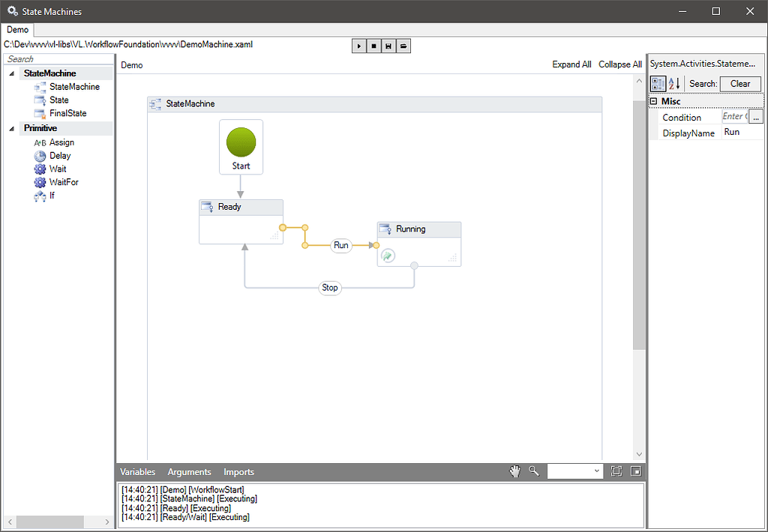Open the Condition editor with ellipsis button
The height and width of the screenshot is (532, 768).
point(756,116)
